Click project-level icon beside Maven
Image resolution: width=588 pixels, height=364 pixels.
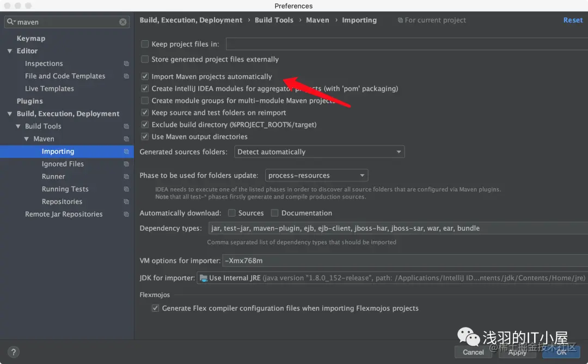[x=126, y=139]
